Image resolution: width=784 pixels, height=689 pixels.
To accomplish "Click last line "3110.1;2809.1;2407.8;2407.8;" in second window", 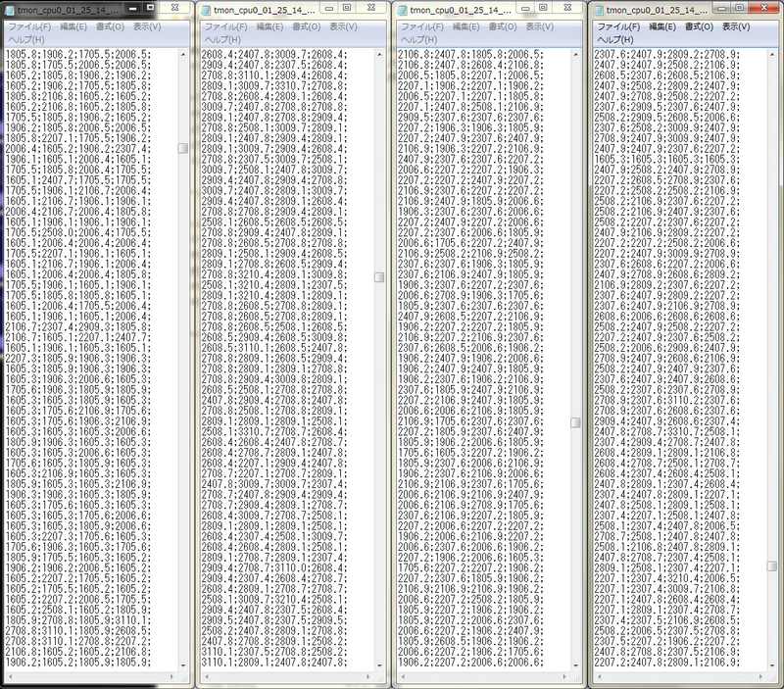I will point(274,662).
